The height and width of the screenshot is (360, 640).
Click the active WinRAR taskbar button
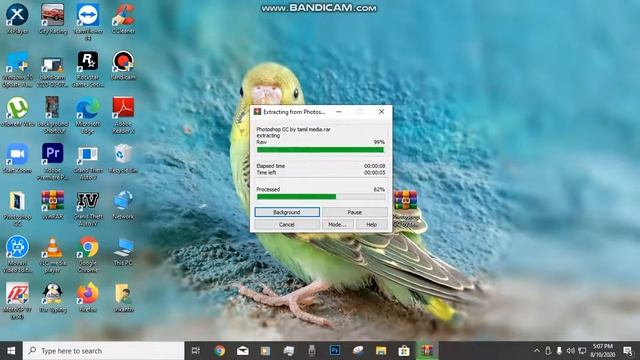coord(427,351)
